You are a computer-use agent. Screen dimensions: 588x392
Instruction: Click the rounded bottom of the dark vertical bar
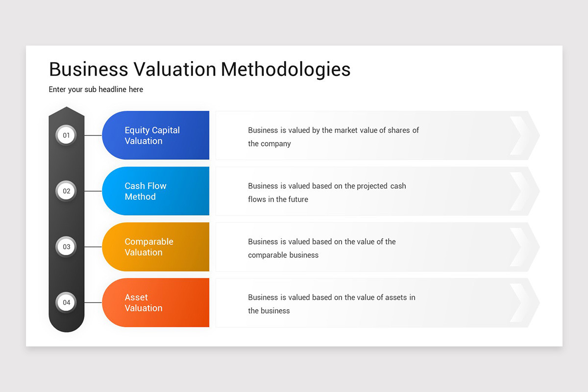(67, 324)
